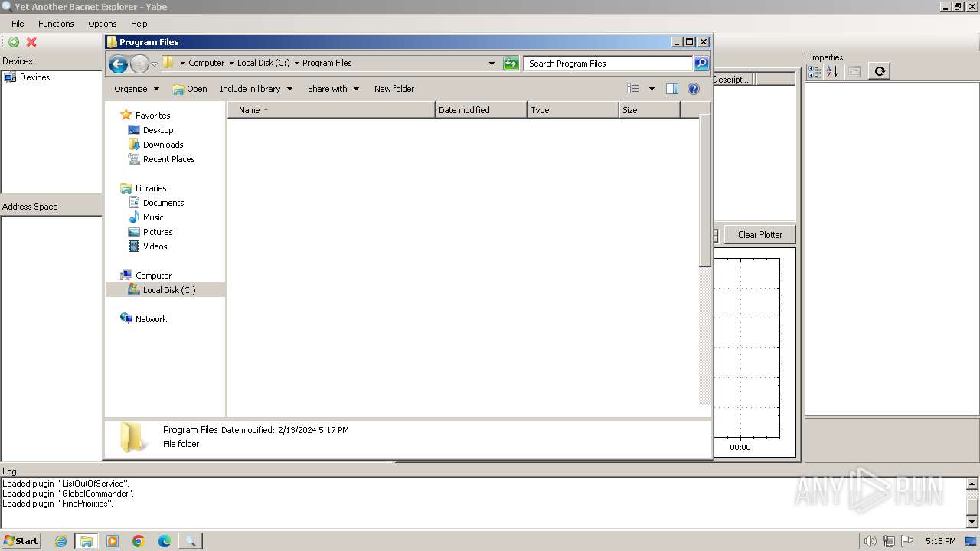Screen dimensions: 980x551
Task: Open Desktop in the navigation pane
Action: tap(158, 130)
